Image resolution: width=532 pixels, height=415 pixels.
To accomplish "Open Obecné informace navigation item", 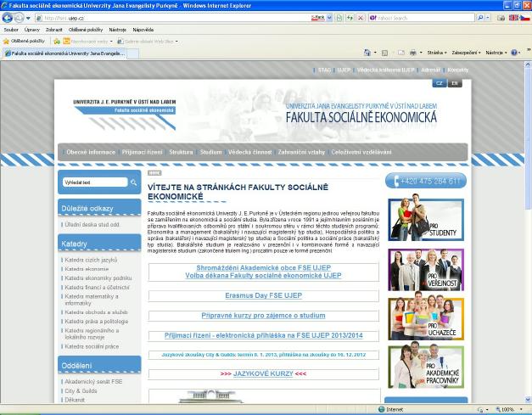I will (91, 153).
